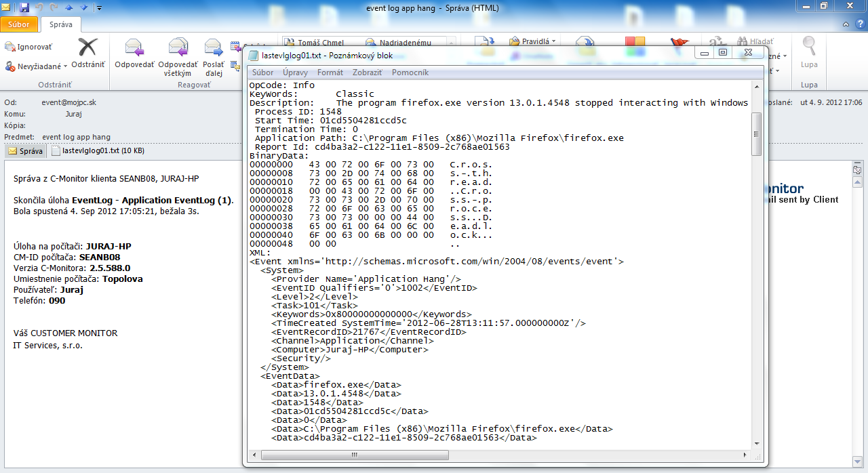The height and width of the screenshot is (473, 868).
Task: Click Notepad horizontal scrollbar right arrow
Action: pyautogui.click(x=745, y=455)
